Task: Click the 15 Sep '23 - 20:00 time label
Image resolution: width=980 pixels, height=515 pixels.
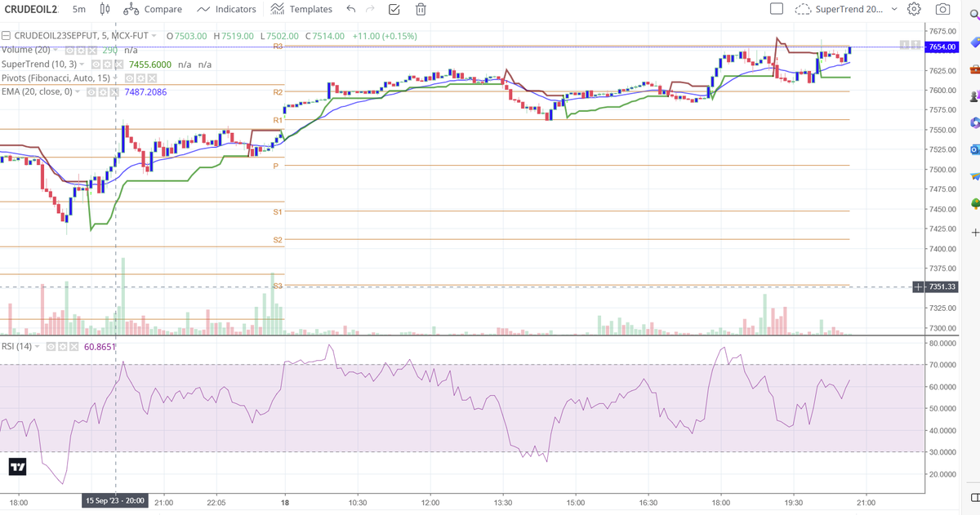Action: [114, 500]
